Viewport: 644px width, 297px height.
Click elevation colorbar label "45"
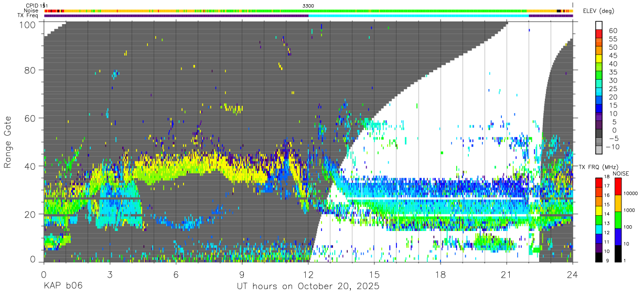pos(612,56)
